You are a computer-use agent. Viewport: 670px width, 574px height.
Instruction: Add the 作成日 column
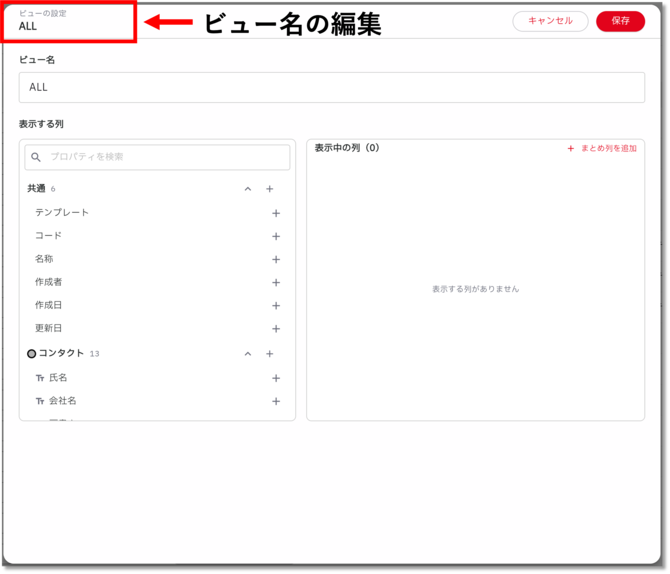coord(276,306)
